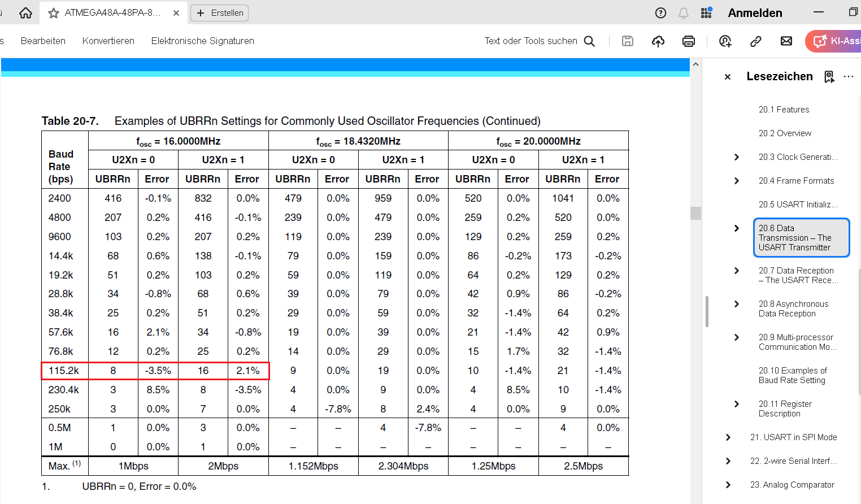Click the save disk icon
Screen dimensions: 861x504
628,41
